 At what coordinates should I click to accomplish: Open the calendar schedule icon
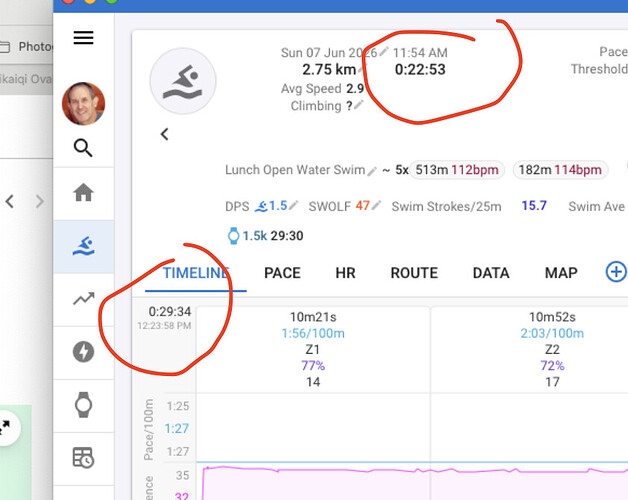[83, 458]
